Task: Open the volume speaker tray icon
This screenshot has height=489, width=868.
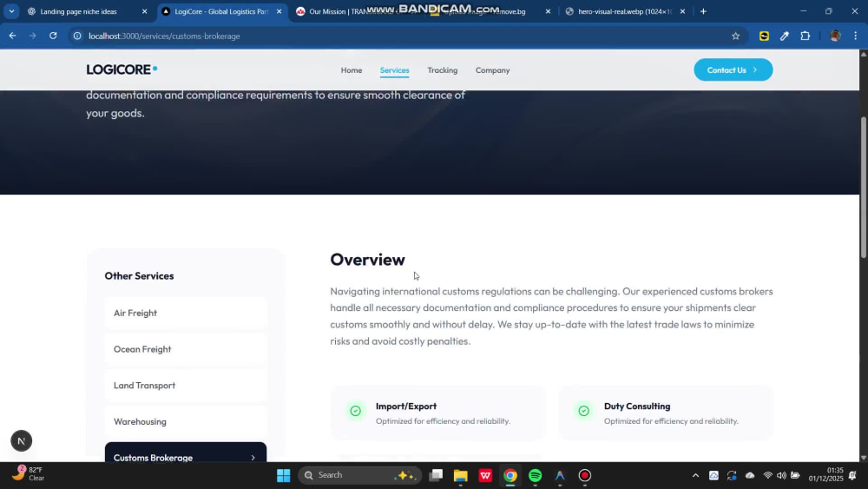Action: [x=782, y=475]
